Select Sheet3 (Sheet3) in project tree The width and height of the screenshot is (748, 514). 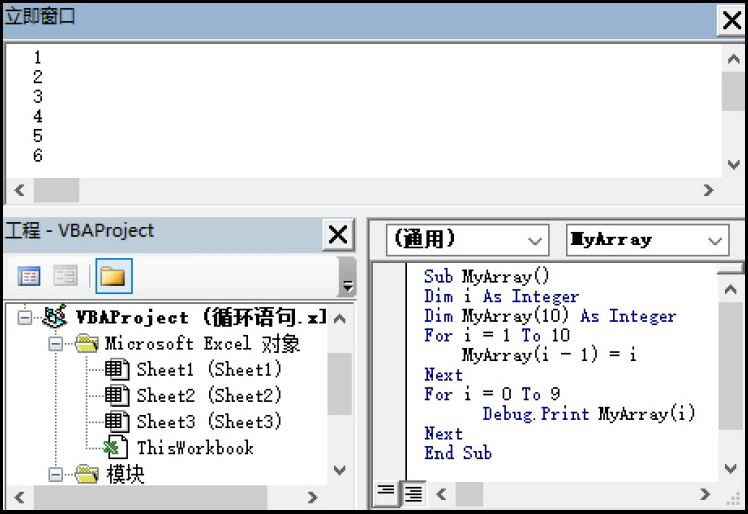point(208,422)
